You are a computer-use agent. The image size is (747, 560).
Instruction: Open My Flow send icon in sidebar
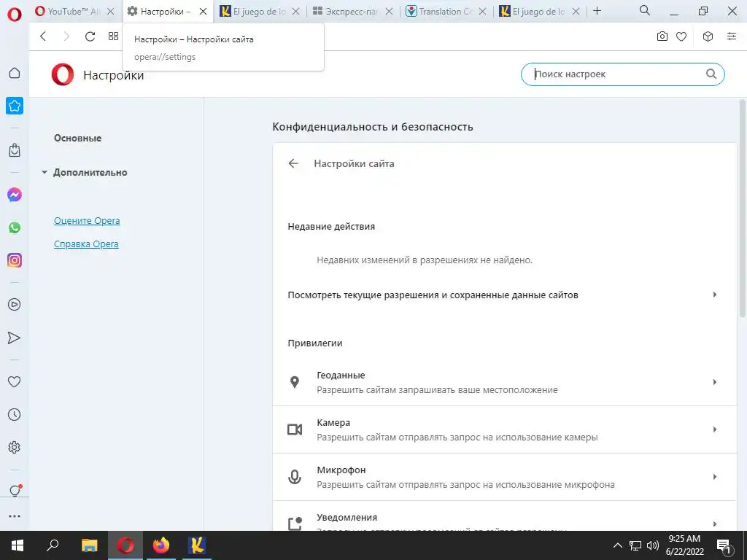(x=15, y=338)
